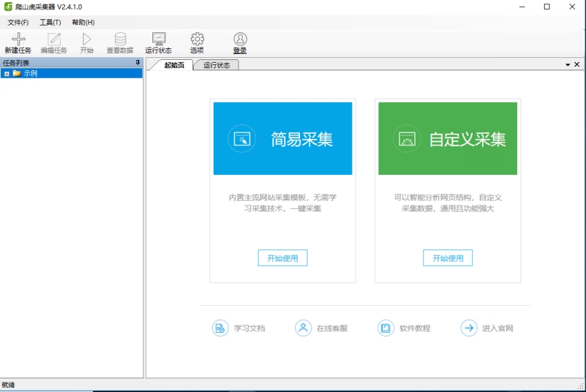Screen dimensions: 586x392
Task: Open 选项 gear settings icon
Action: [x=197, y=39]
